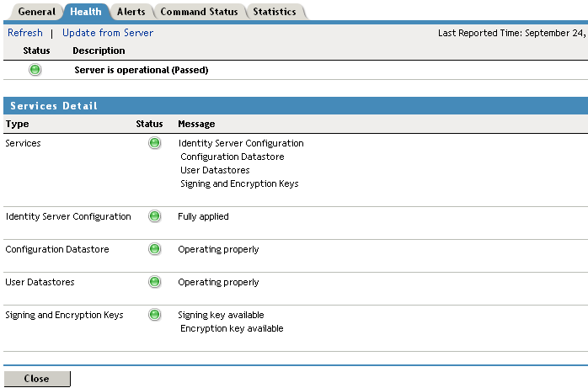Click the 'Encryption key available' message

[x=232, y=328]
